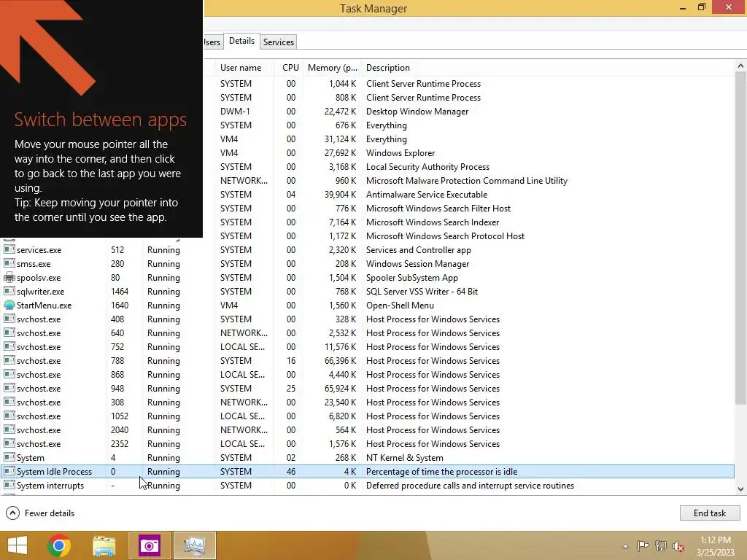Click the sqlwriter.exe process icon

click(9, 291)
